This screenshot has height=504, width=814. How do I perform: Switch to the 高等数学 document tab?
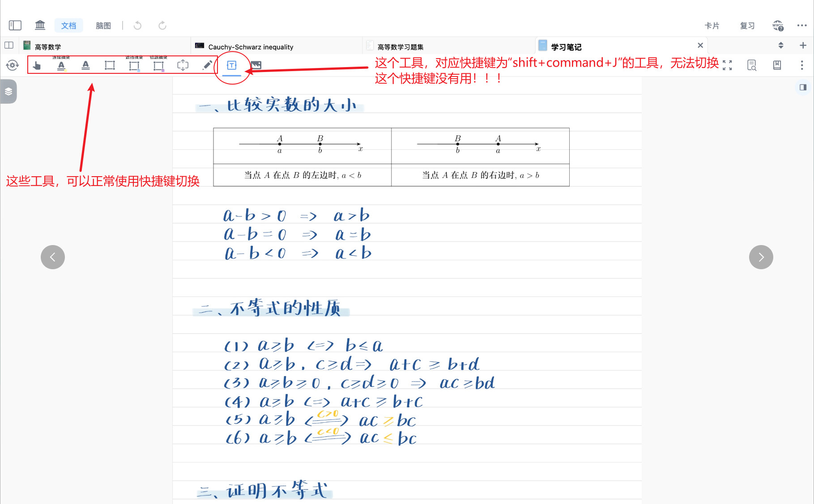105,47
